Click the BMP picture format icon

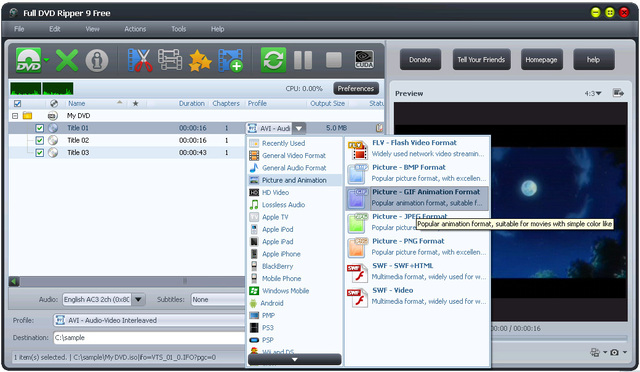coord(358,174)
